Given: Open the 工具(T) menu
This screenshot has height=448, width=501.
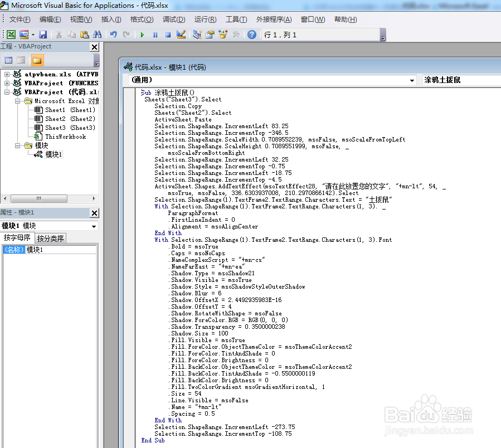Looking at the screenshot, I should coord(236,20).
